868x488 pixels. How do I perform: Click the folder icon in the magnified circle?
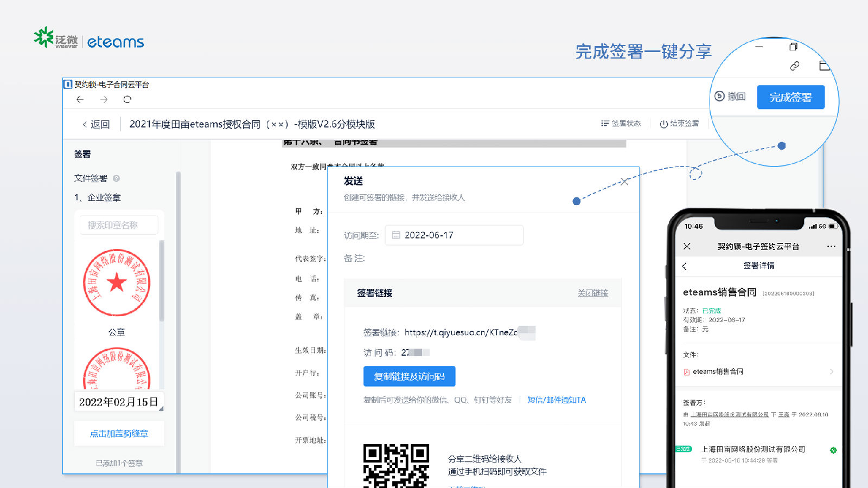coord(824,66)
